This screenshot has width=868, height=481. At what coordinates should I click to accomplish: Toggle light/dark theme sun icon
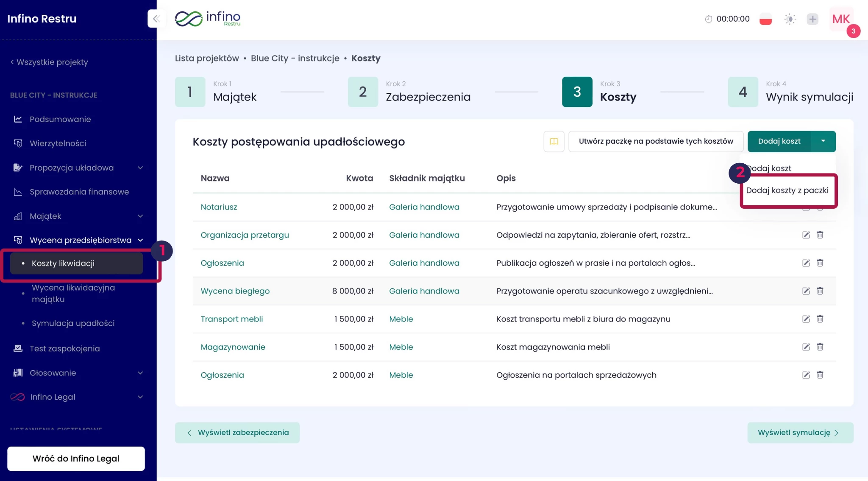[x=790, y=19]
